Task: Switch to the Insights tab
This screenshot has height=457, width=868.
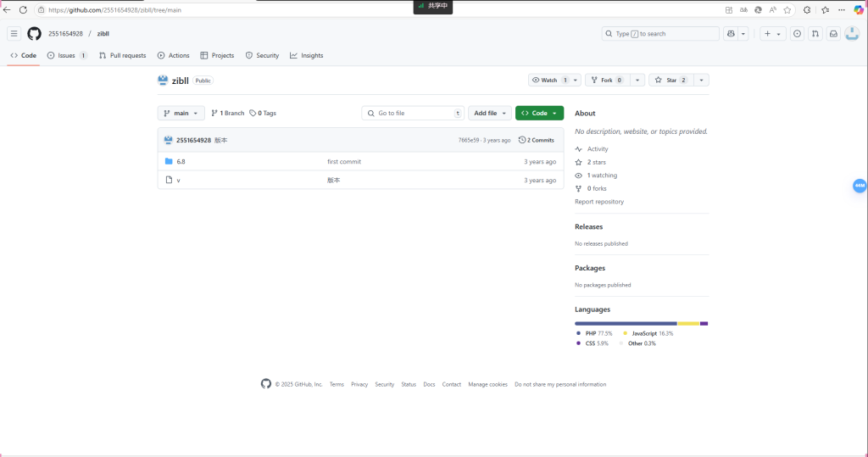Action: [x=306, y=55]
